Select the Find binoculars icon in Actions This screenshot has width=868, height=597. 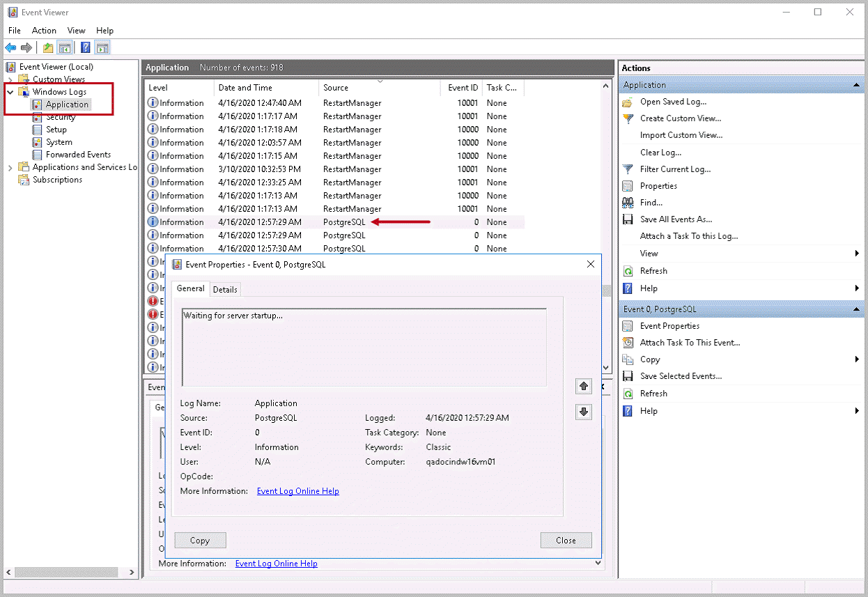(x=629, y=202)
